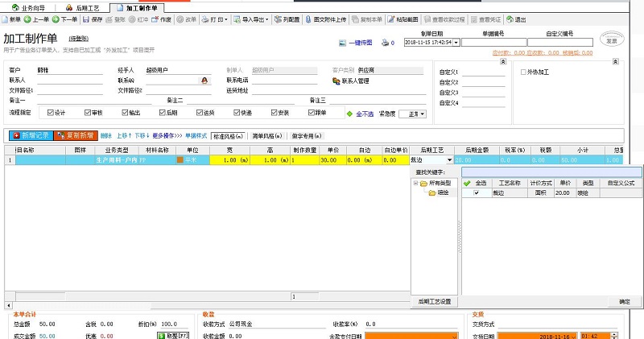
Task: Click the 新增记录 button
Action: (31, 135)
